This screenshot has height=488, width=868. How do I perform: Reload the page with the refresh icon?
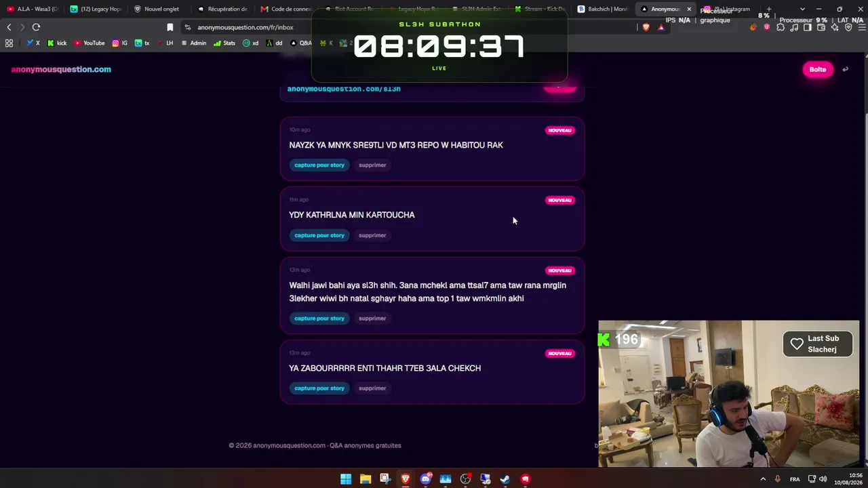click(x=36, y=27)
